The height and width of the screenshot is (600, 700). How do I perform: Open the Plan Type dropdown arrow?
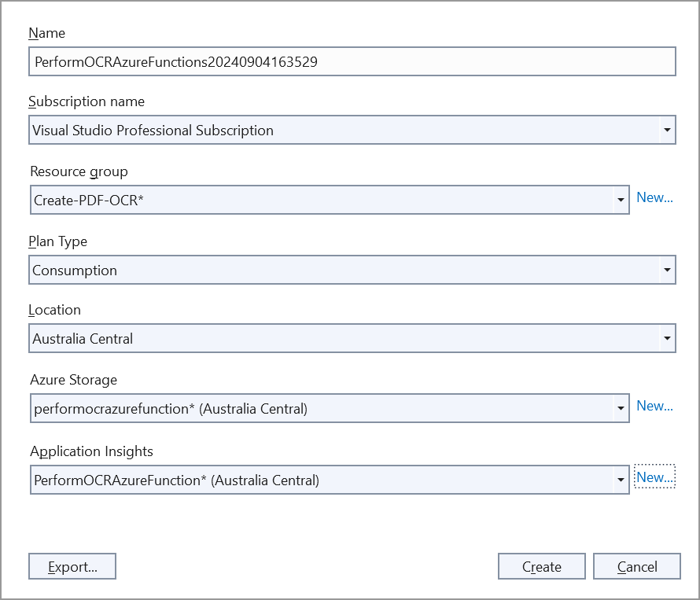point(667,270)
